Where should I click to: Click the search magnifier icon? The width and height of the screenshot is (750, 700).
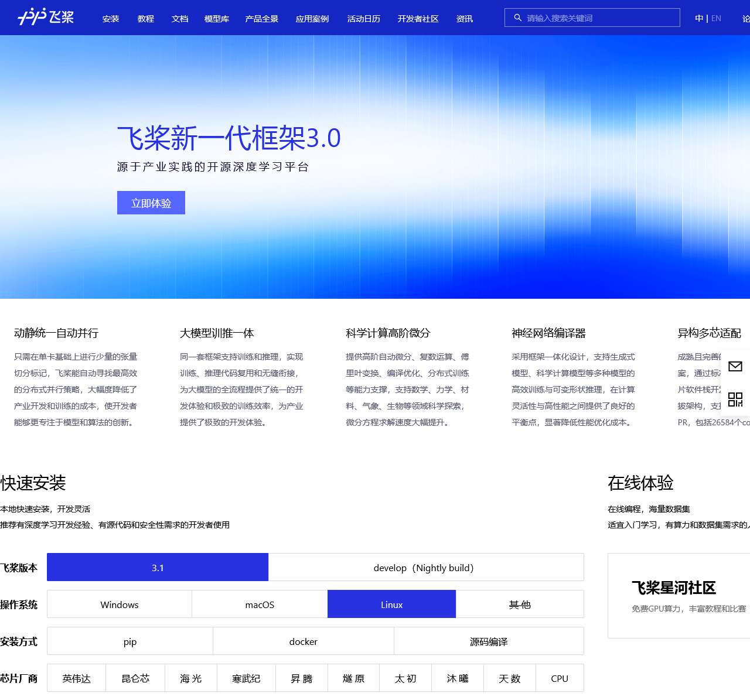click(517, 18)
